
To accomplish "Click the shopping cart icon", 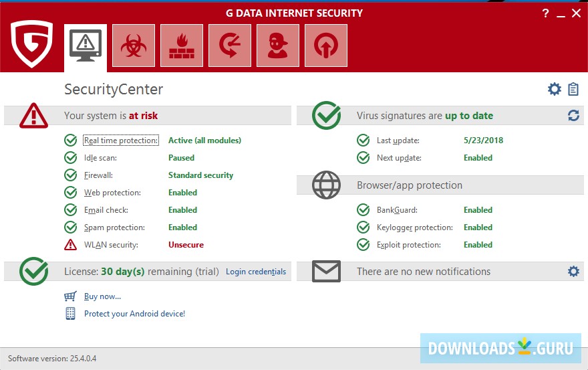I will [x=70, y=296].
